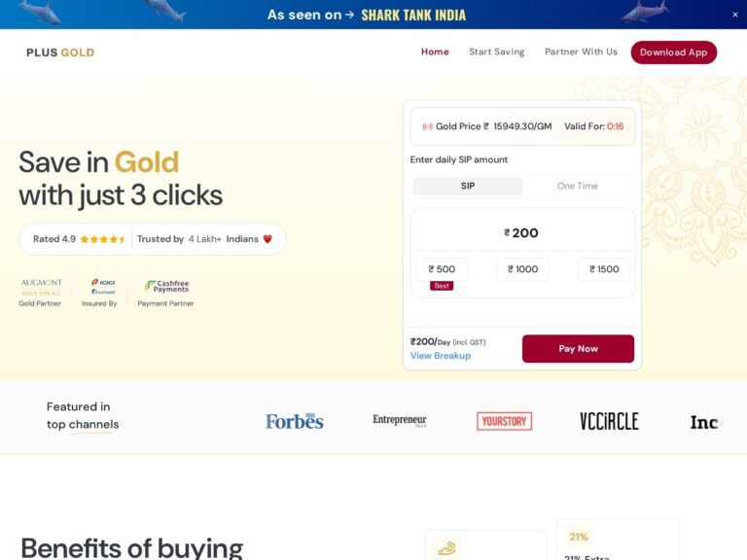Click the ₹200 amount input field

tap(522, 233)
